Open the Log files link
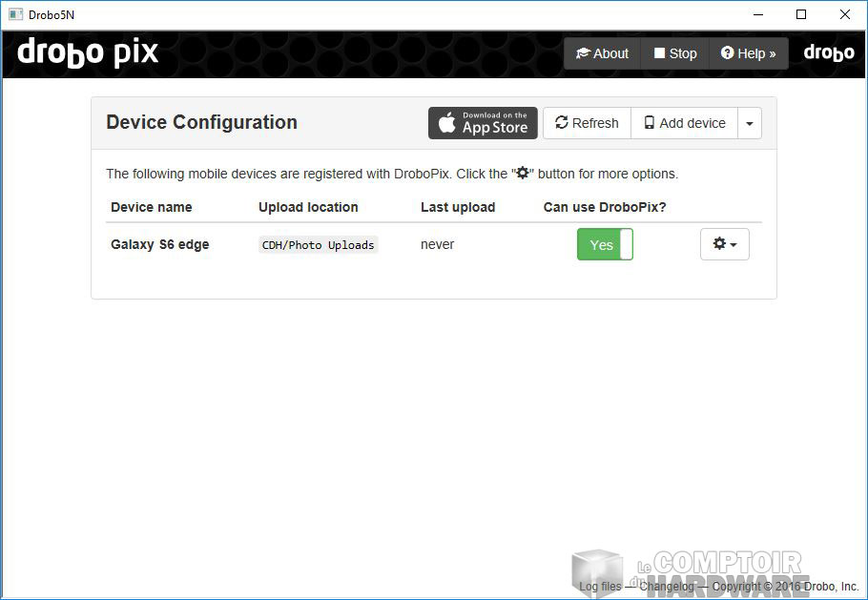This screenshot has height=600, width=868. pyautogui.click(x=600, y=587)
